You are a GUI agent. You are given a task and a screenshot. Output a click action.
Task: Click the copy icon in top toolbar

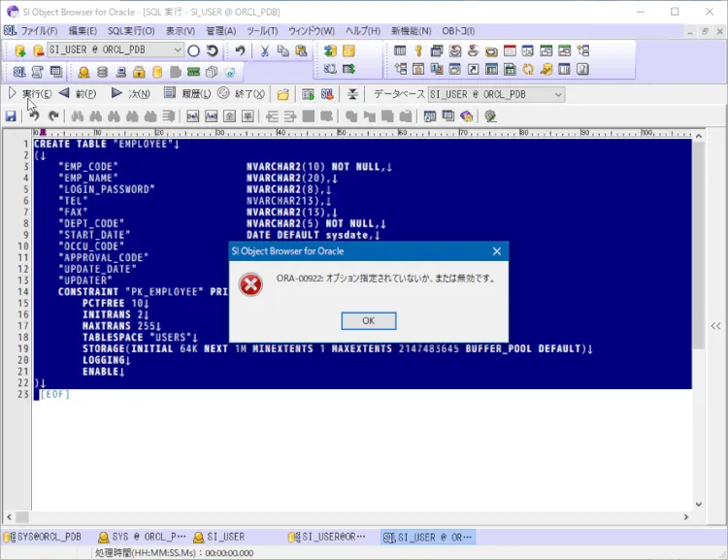click(x=282, y=50)
